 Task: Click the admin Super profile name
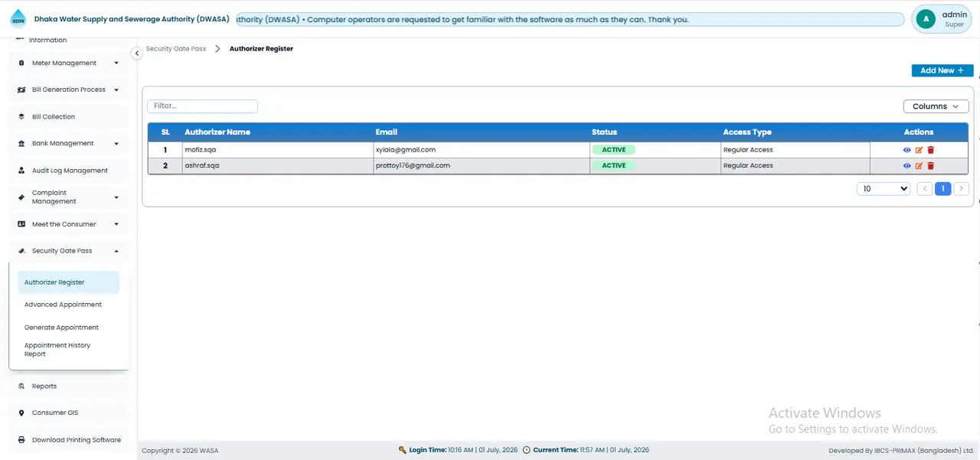955,19
